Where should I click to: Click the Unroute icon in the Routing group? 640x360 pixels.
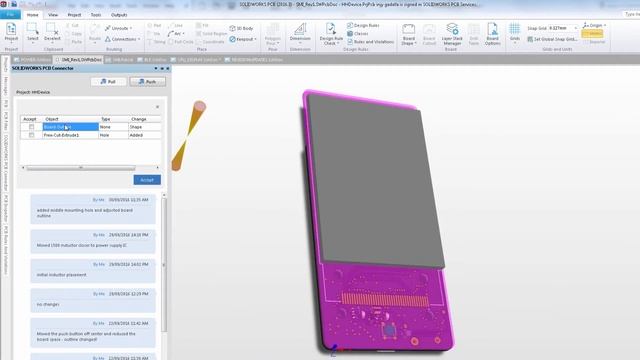pyautogui.click(x=108, y=28)
